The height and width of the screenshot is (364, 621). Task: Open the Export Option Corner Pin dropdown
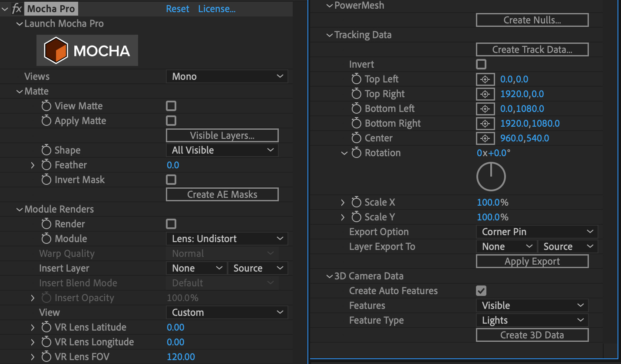[537, 232]
